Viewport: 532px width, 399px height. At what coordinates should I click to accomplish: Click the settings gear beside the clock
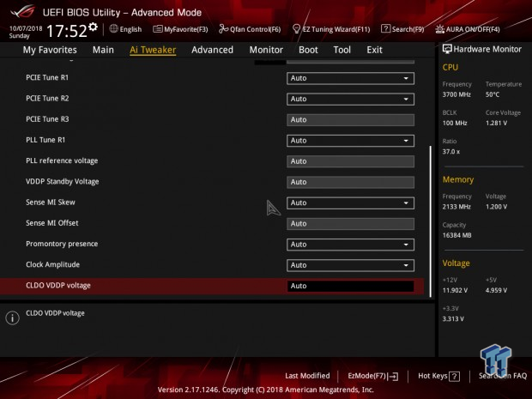(93, 27)
